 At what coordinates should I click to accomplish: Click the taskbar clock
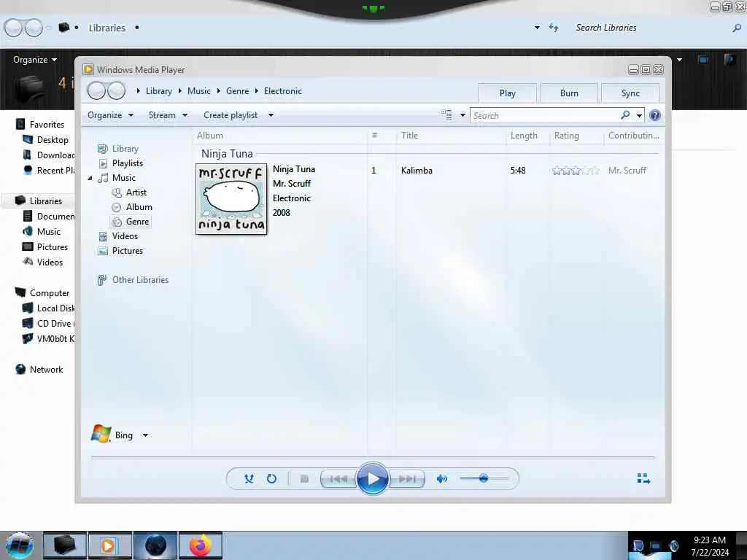[x=710, y=546]
